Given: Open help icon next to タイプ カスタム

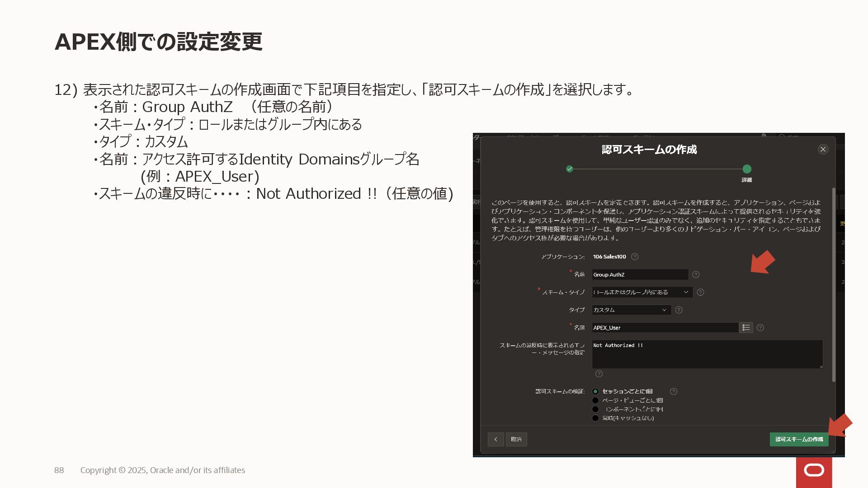Looking at the screenshot, I should [x=679, y=310].
